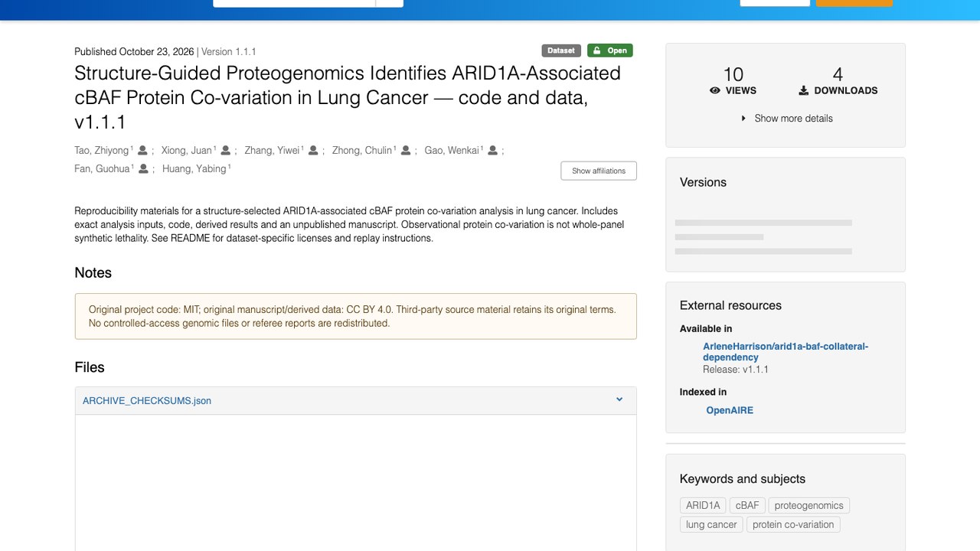Show author affiliations

[x=599, y=171]
